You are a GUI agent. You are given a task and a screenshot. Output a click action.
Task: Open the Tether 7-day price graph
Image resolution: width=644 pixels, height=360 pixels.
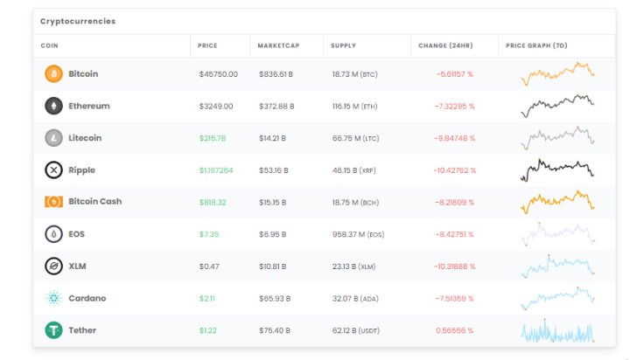557,330
